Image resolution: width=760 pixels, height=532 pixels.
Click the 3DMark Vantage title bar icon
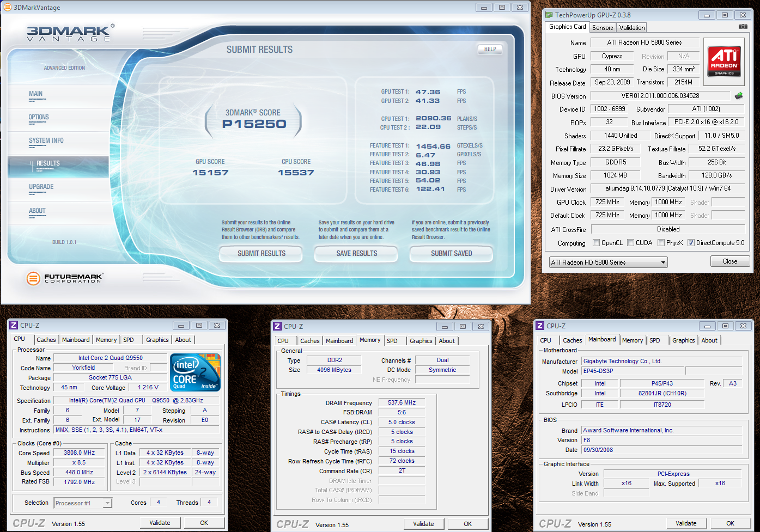coord(8,7)
